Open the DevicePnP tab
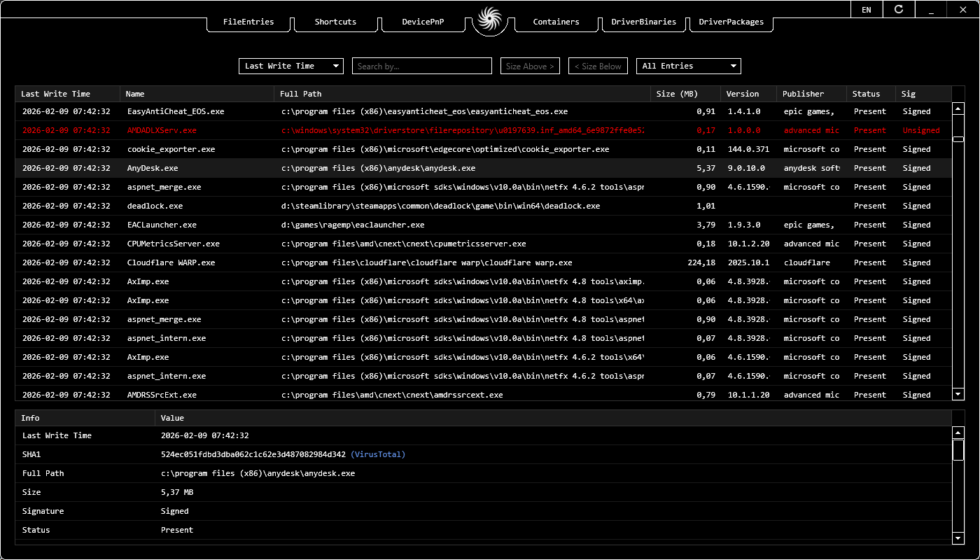980x560 pixels. 422,22
